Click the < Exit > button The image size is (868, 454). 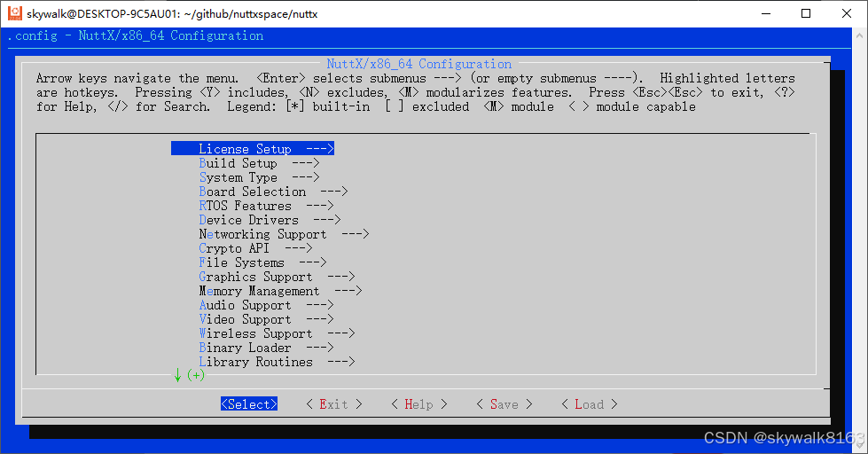[x=334, y=404]
